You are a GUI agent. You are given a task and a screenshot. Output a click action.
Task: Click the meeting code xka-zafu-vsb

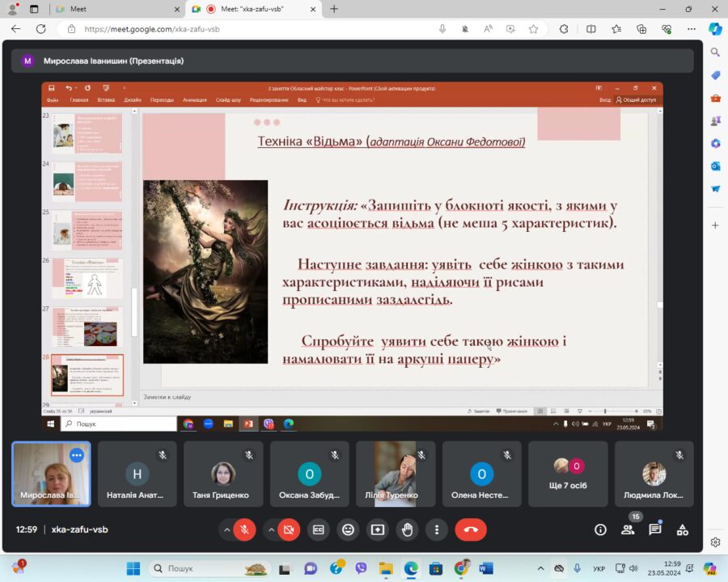point(79,529)
